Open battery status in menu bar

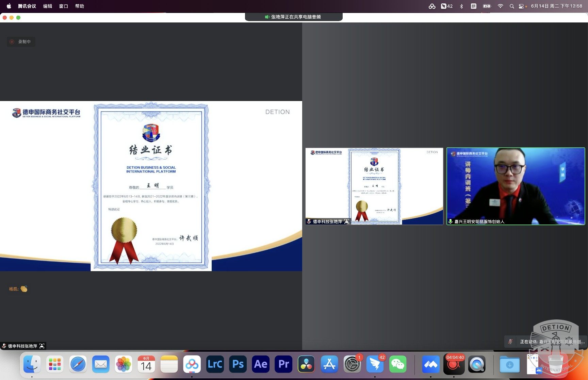click(x=487, y=6)
